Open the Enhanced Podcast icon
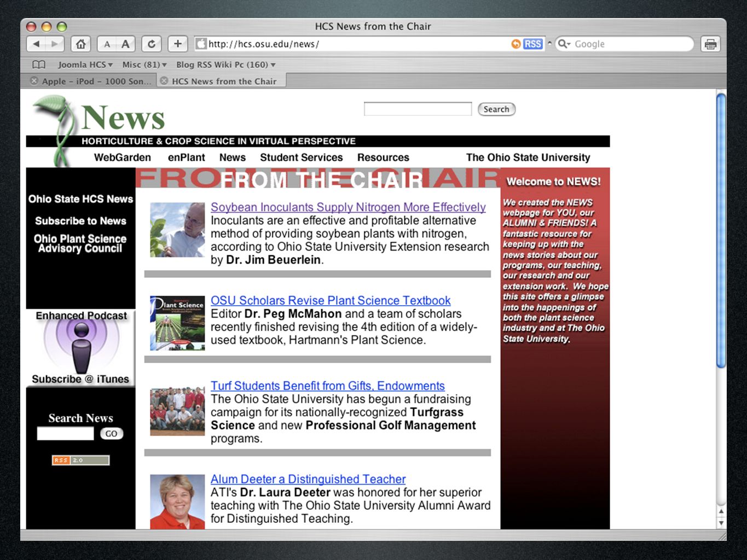The image size is (747, 560). [81, 347]
